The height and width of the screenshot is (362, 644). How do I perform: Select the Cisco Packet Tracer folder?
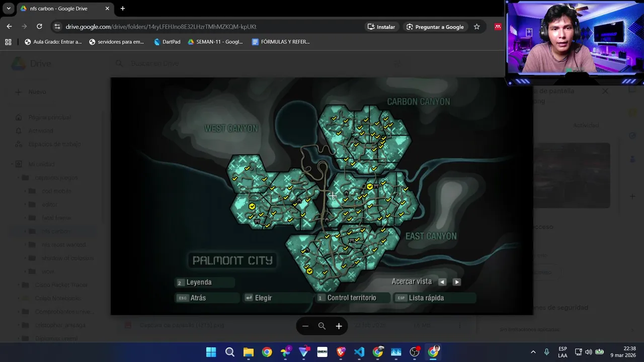[61, 285]
